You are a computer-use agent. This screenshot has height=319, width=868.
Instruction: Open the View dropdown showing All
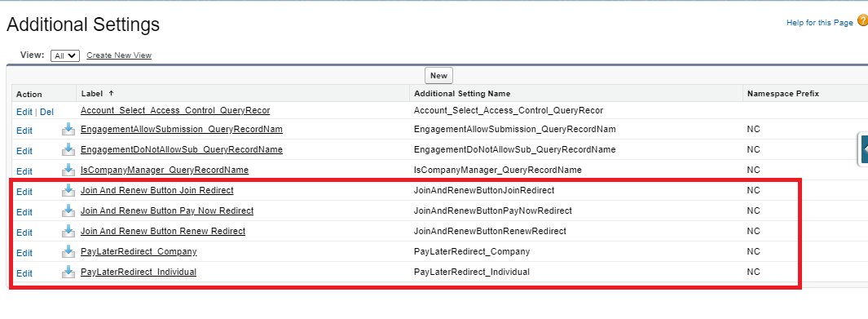tap(65, 55)
